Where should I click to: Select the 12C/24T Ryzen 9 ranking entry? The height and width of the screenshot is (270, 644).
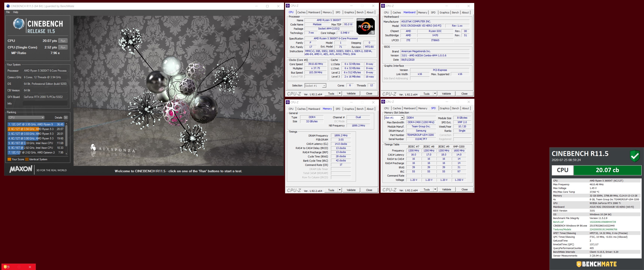[x=36, y=124]
